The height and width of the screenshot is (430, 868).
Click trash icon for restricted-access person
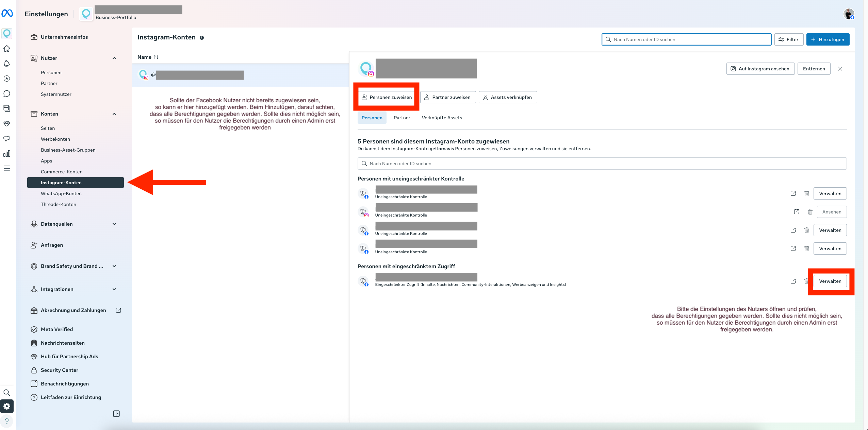(806, 281)
